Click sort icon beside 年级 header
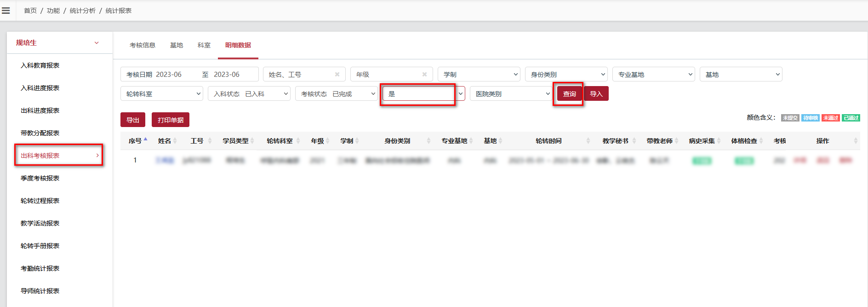 pos(327,141)
